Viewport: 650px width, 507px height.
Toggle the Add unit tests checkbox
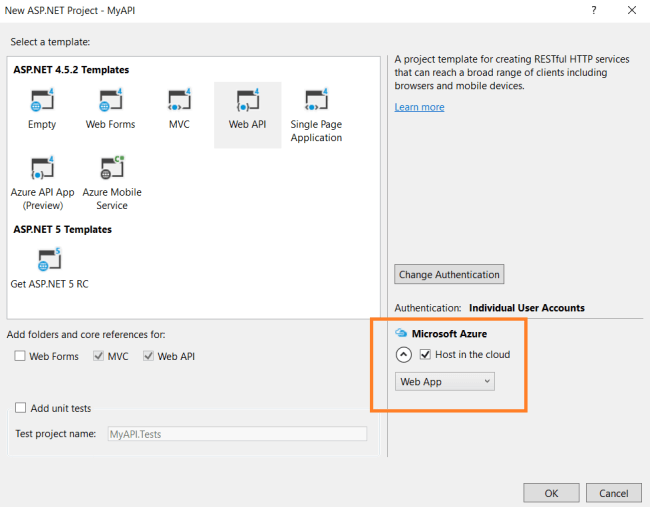click(x=21, y=408)
